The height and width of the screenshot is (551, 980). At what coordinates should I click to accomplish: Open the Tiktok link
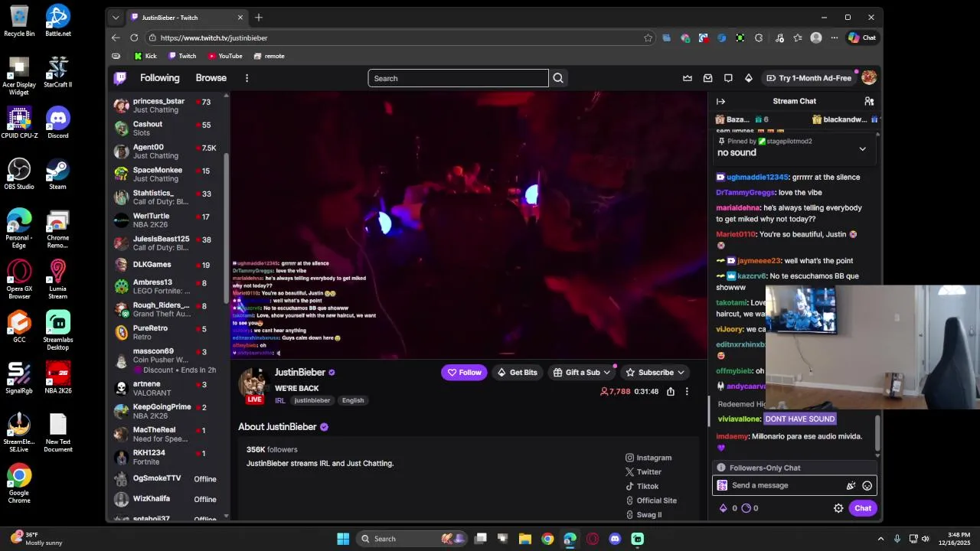(642, 486)
